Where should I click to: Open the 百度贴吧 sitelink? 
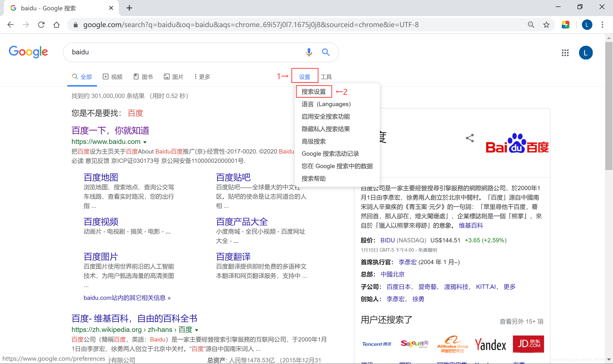[x=233, y=177]
